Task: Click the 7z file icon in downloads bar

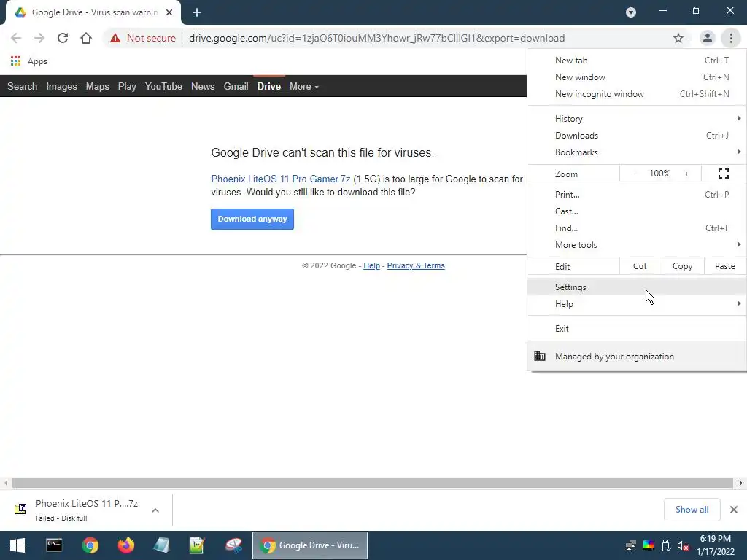Action: click(x=20, y=509)
